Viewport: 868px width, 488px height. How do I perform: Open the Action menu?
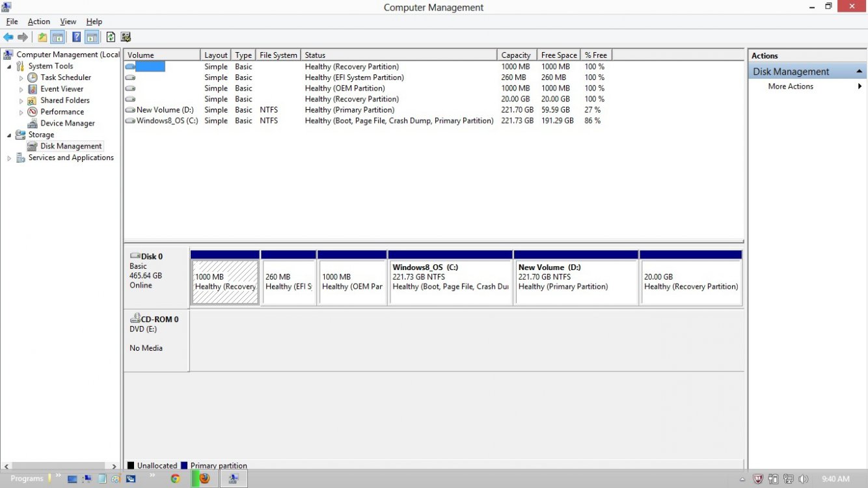(39, 21)
